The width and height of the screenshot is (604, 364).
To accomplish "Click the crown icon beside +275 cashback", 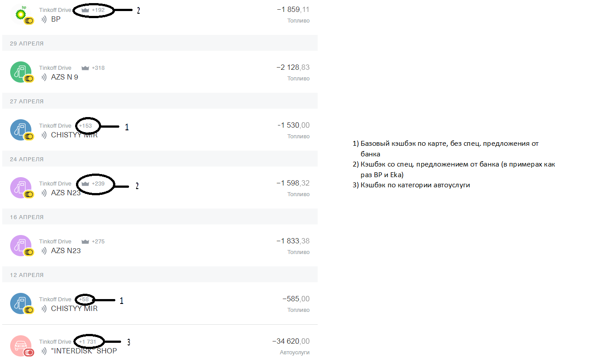I will (x=85, y=242).
